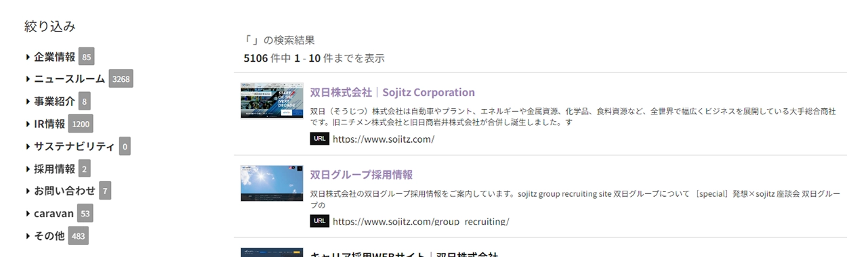
Task: Expand the 事業紹介 filter category
Action: pos(55,101)
